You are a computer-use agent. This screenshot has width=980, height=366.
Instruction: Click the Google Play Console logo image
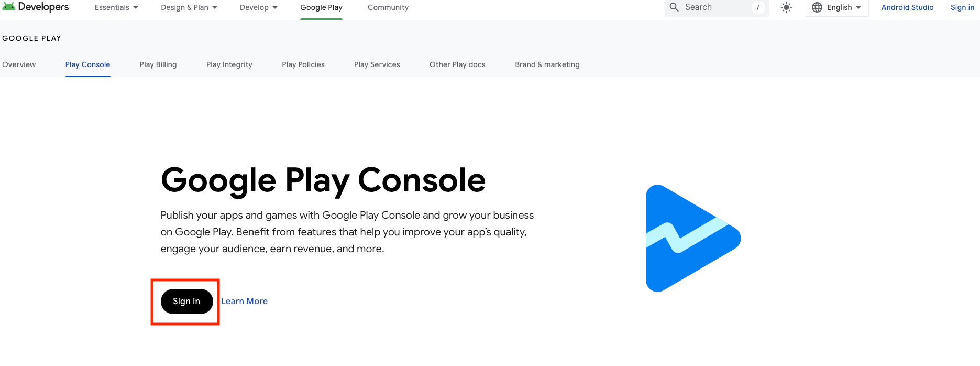pyautogui.click(x=693, y=238)
